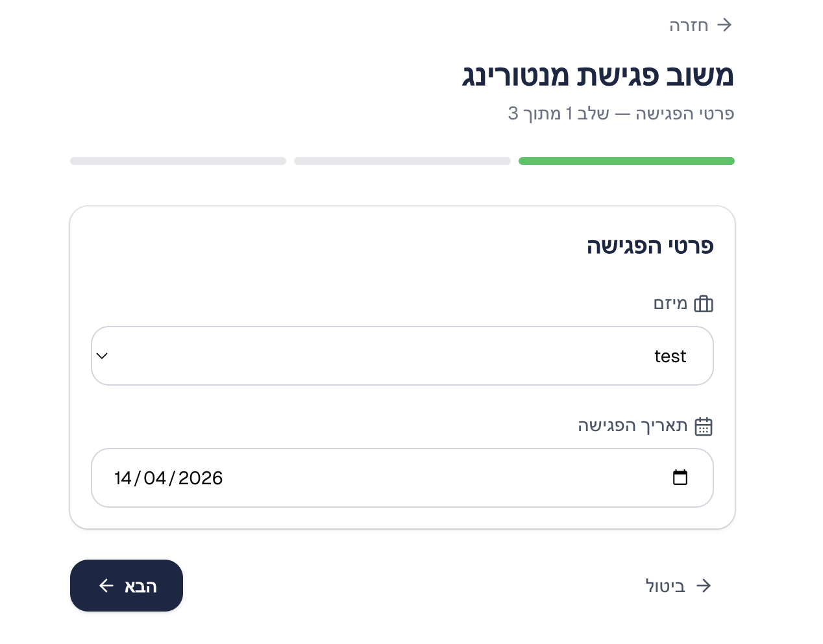Screen dimensions: 823x644
Task: Click the חזרה back link
Action: [689, 25]
